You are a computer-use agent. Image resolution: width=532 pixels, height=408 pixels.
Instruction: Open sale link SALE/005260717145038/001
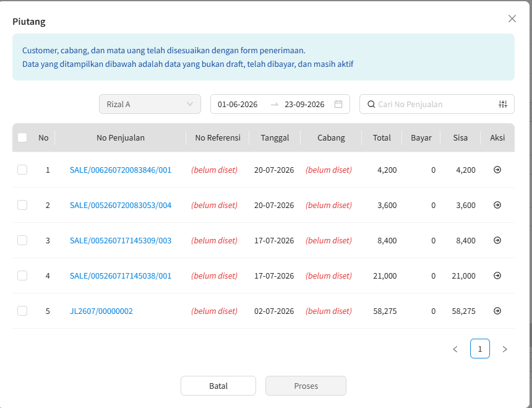click(121, 276)
